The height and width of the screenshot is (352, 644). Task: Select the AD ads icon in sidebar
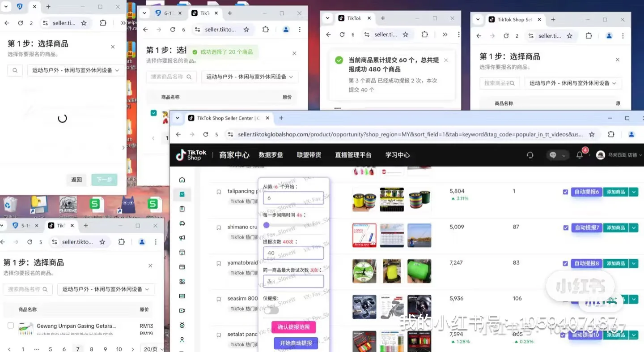[182, 296]
